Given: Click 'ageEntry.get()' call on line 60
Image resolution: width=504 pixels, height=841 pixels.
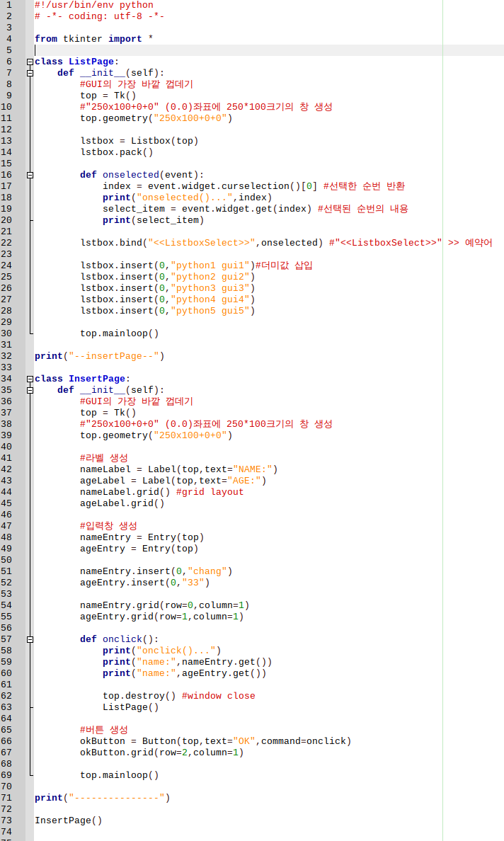Looking at the screenshot, I should [x=222, y=673].
